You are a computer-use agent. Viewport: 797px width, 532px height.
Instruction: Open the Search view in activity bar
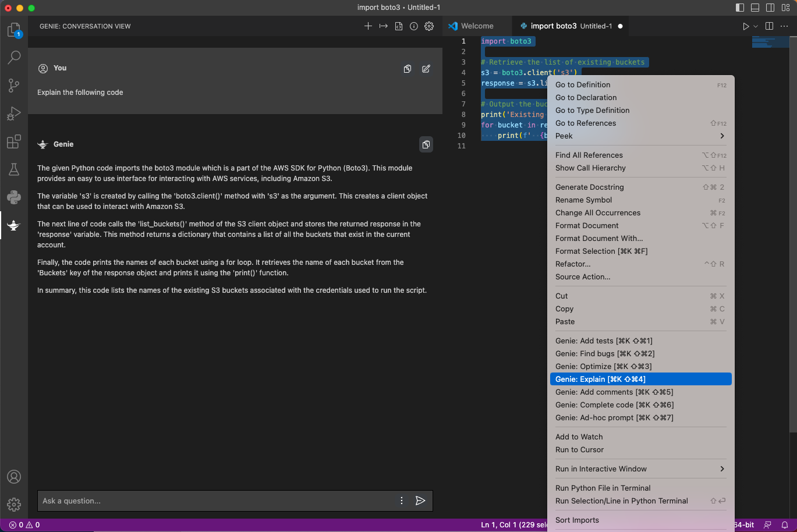coord(14,57)
